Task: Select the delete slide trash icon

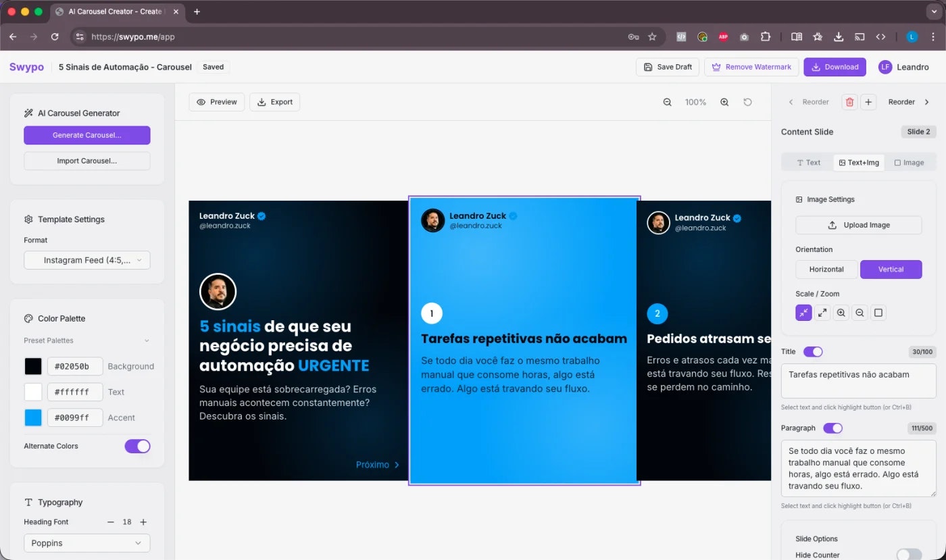Action: 849,101
